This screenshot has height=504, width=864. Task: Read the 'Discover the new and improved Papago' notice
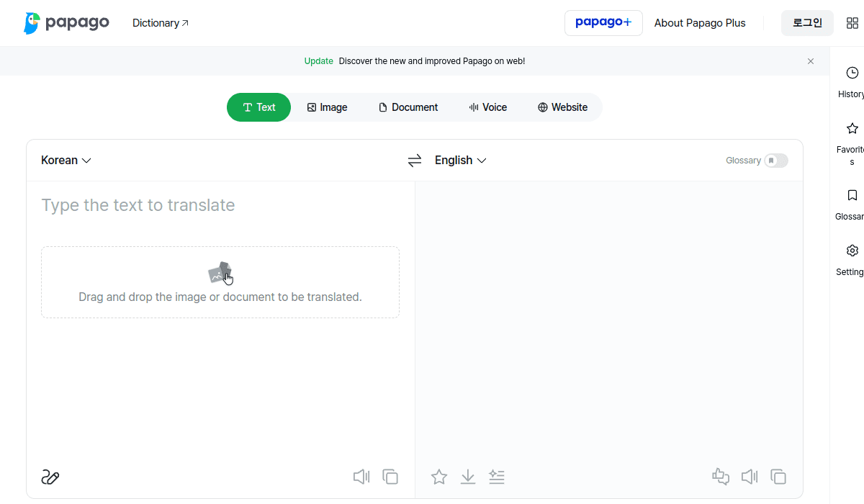click(432, 61)
